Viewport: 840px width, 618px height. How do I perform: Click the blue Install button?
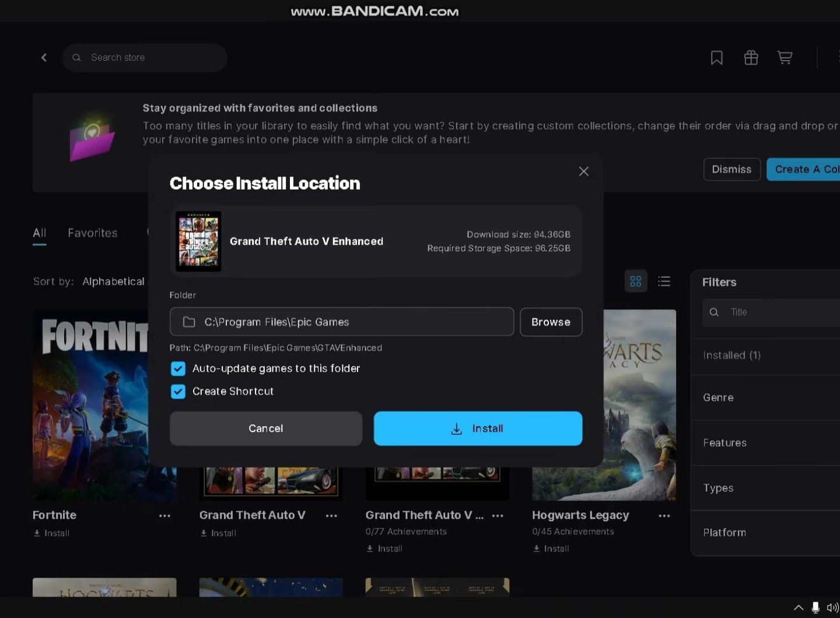pyautogui.click(x=478, y=428)
